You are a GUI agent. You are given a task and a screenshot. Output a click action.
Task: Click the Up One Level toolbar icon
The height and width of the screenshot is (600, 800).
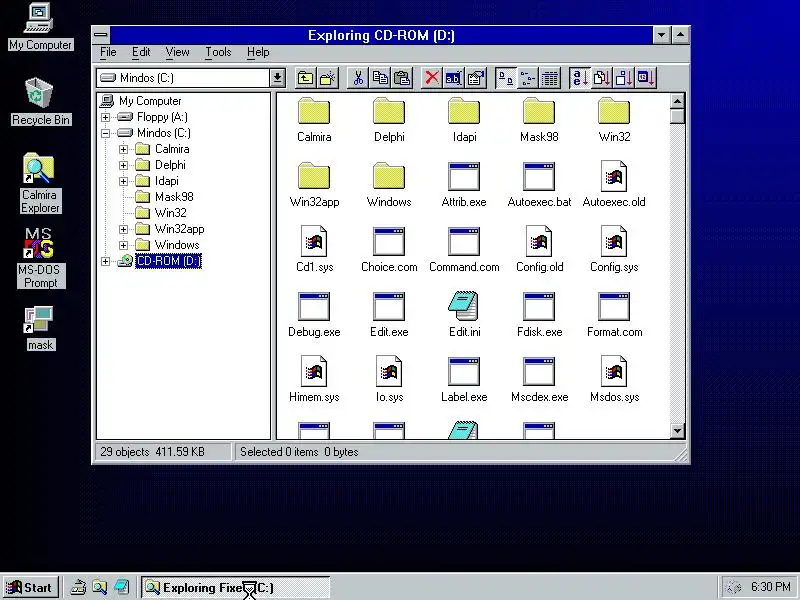pos(306,78)
